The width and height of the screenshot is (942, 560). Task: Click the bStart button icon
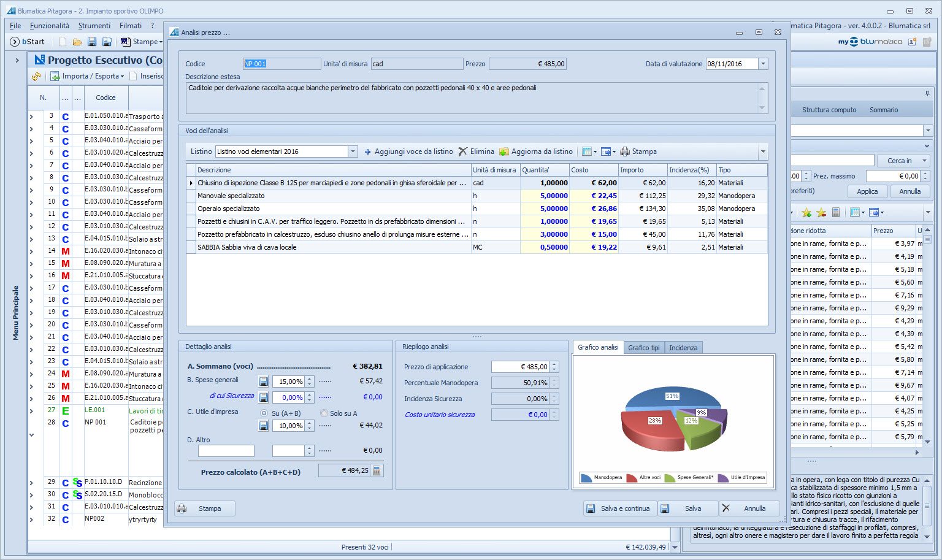(x=15, y=42)
